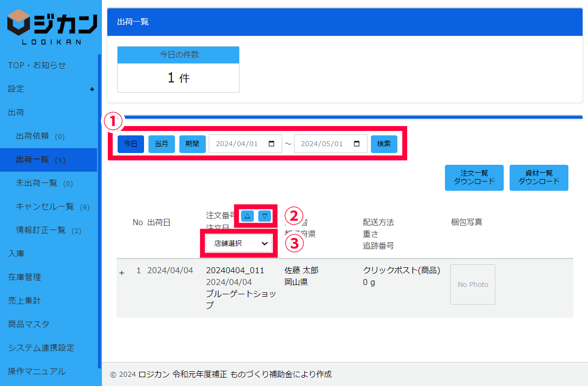This screenshot has height=386, width=588.
Task: Click the No Photo packing thumbnail
Action: tap(472, 284)
